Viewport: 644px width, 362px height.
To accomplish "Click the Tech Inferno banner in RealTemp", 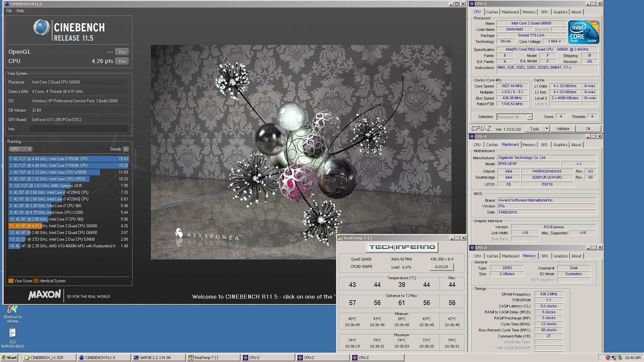I will tap(402, 247).
